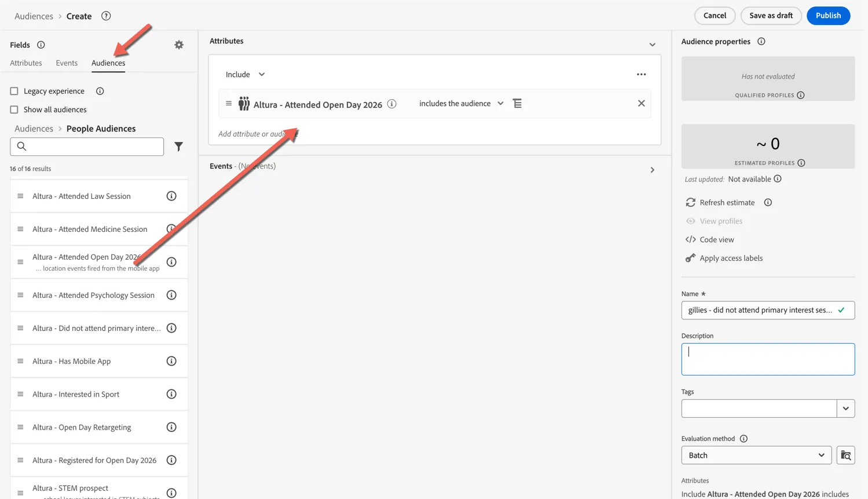This screenshot has height=499, width=868.
Task: Publish the audience
Action: coord(828,16)
